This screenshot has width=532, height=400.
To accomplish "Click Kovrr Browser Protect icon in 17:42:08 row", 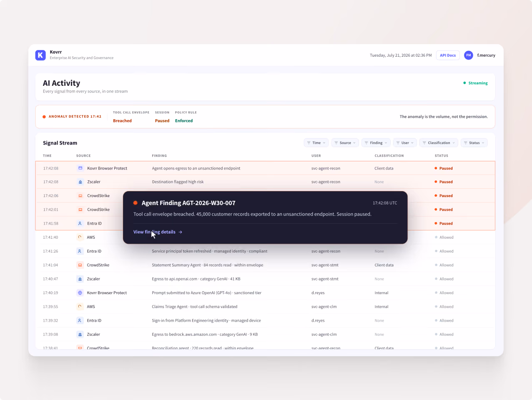I will 80,168.
